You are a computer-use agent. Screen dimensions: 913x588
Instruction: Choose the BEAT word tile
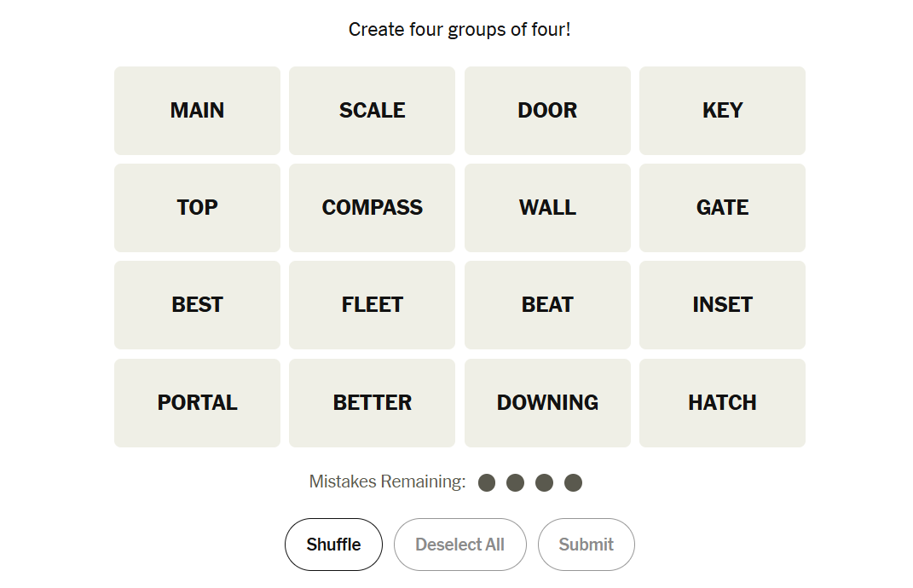click(547, 305)
